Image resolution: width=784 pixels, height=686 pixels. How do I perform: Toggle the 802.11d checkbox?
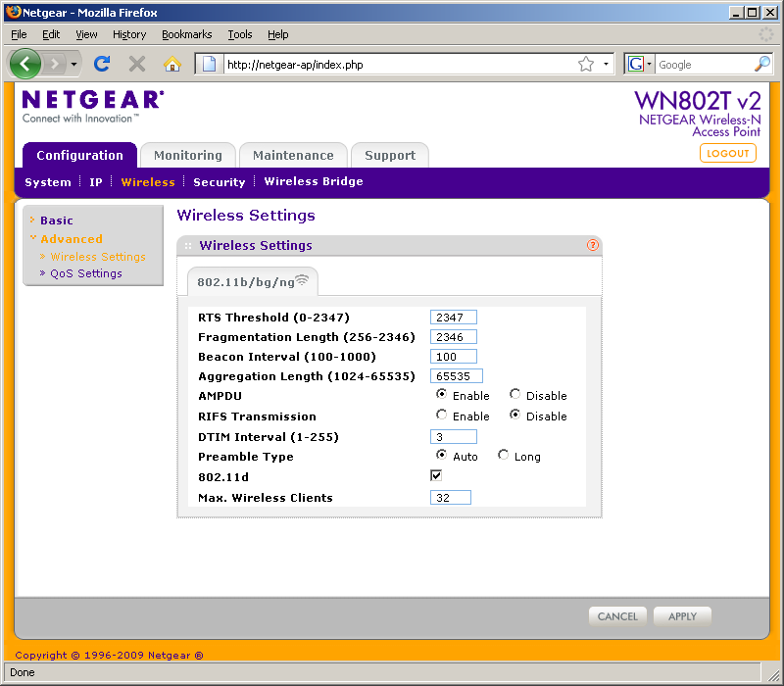pos(436,475)
